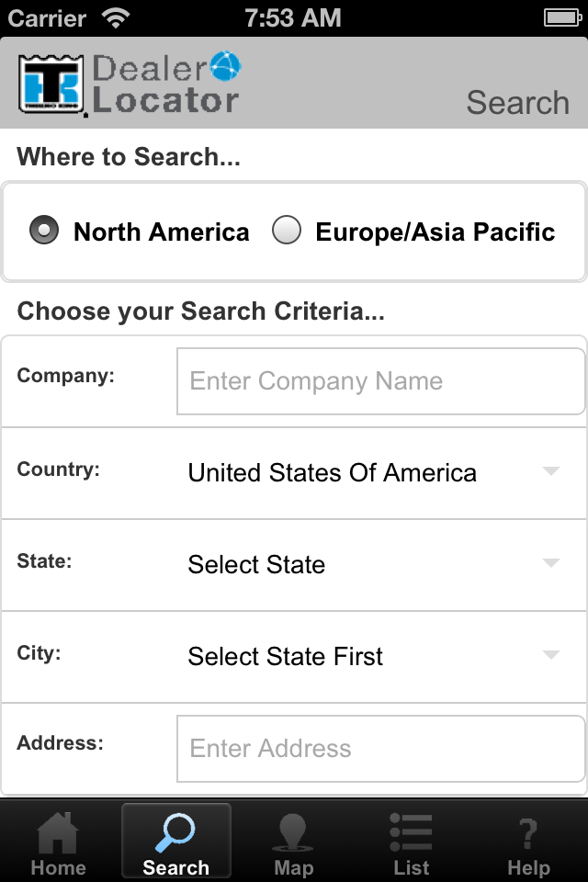
Task: Tap the Search magnifying glass icon
Action: (x=175, y=832)
